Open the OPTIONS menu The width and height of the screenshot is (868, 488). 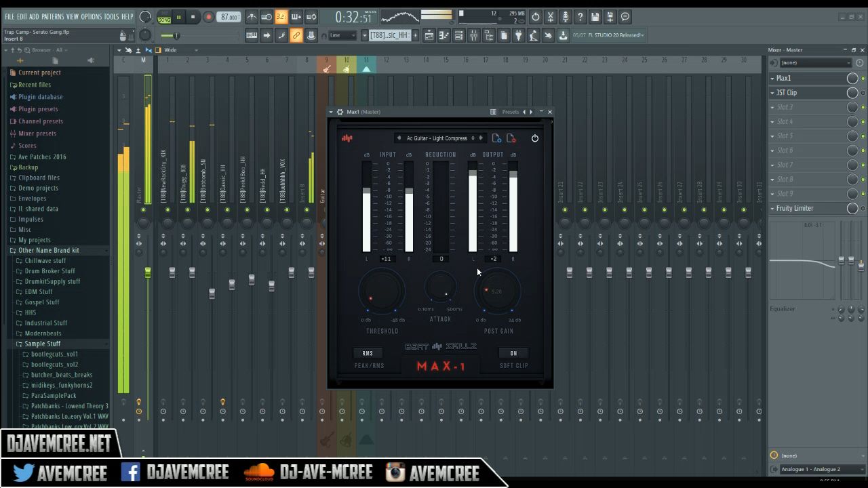91,17
